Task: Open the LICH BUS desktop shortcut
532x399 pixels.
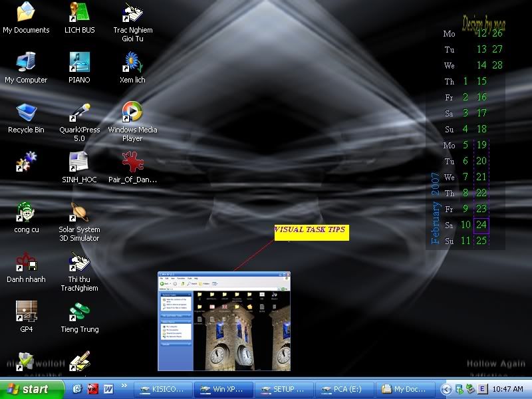Action: pyautogui.click(x=79, y=13)
